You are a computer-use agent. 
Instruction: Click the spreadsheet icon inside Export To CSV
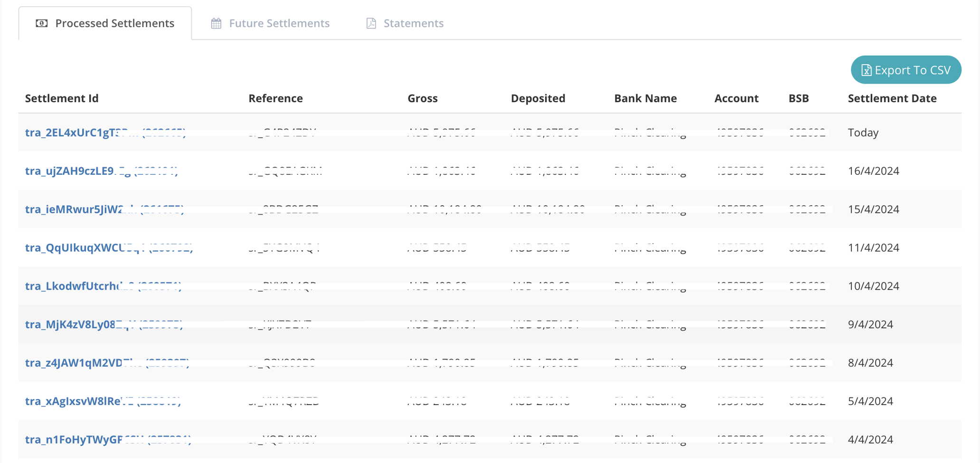(867, 70)
